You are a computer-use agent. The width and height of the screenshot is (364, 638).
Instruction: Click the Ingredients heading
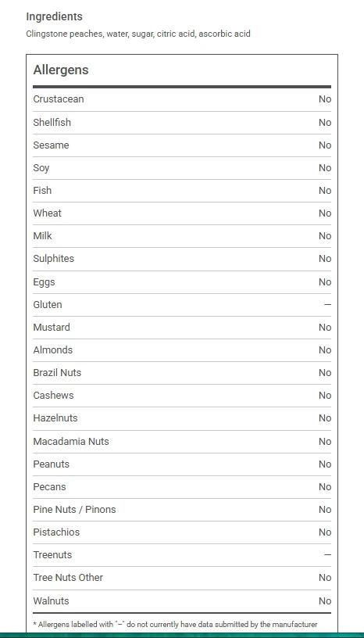pos(54,16)
